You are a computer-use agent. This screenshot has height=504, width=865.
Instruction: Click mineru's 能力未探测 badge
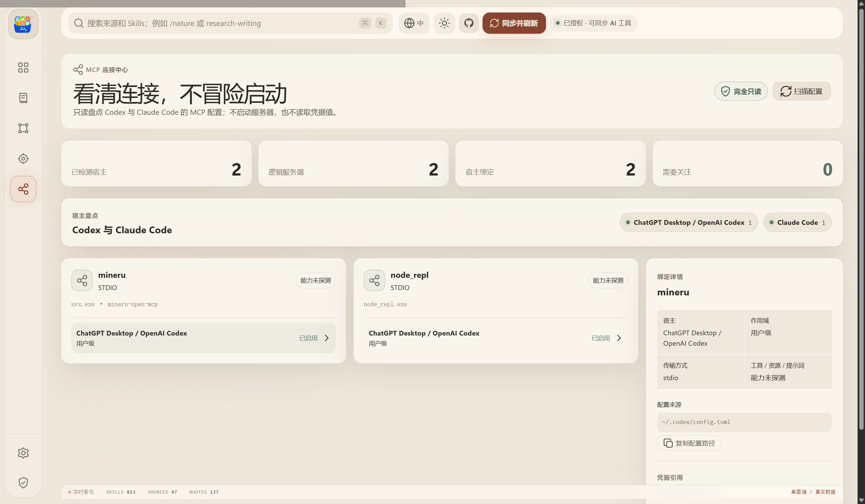pos(316,281)
